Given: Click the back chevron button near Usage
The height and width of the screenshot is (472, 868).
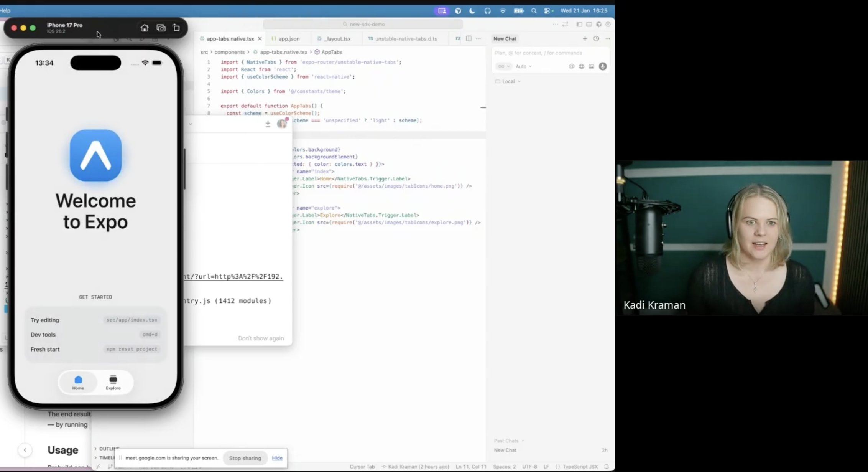Looking at the screenshot, I should [25, 450].
